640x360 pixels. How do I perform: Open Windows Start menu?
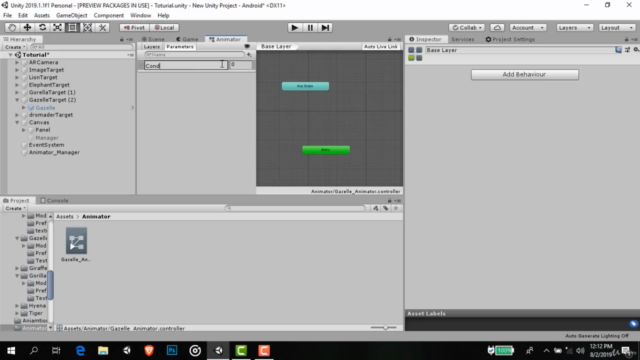coord(11,351)
